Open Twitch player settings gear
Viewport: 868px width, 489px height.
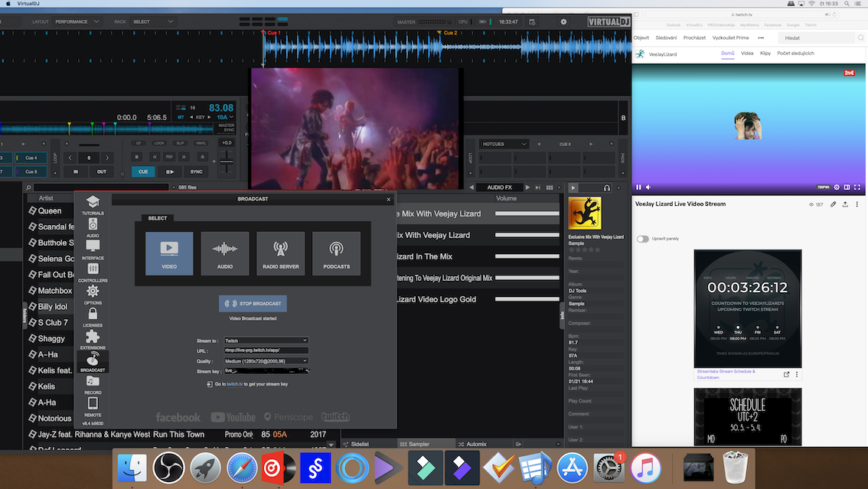[837, 187]
